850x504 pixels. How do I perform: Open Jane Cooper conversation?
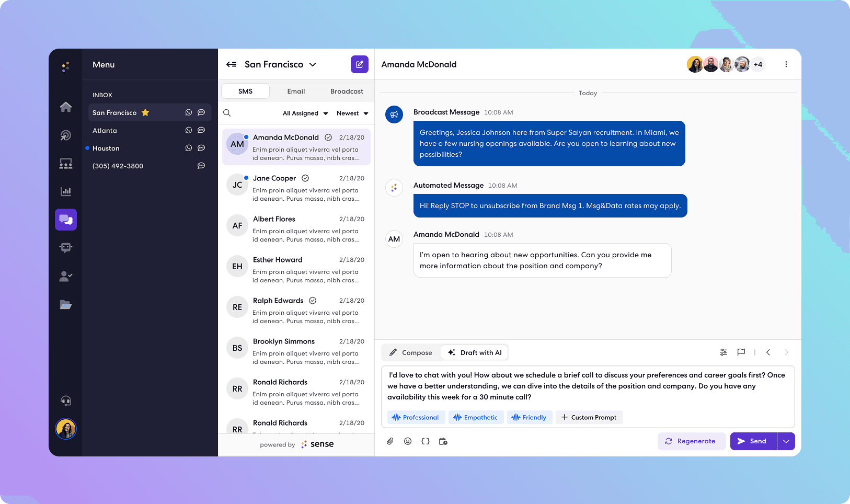[x=296, y=188]
